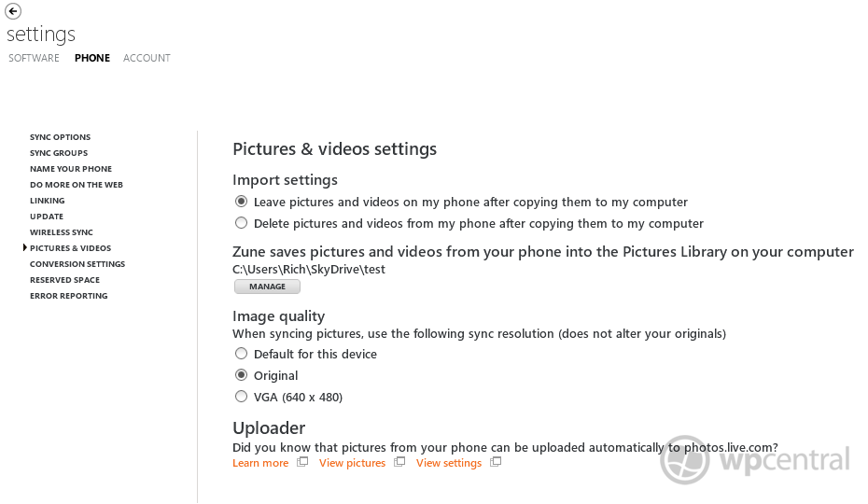Viewport: 868px width, 504px height.
Task: Click external link icon beside Learn more
Action: coord(302,462)
